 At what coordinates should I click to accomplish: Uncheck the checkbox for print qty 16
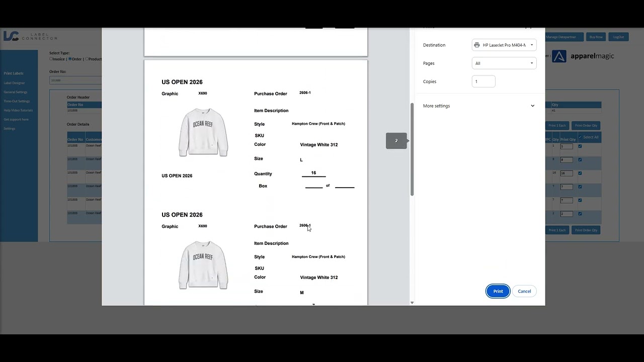click(580, 173)
